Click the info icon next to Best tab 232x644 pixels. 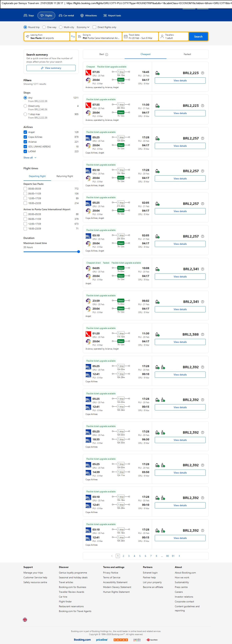tap(107, 55)
